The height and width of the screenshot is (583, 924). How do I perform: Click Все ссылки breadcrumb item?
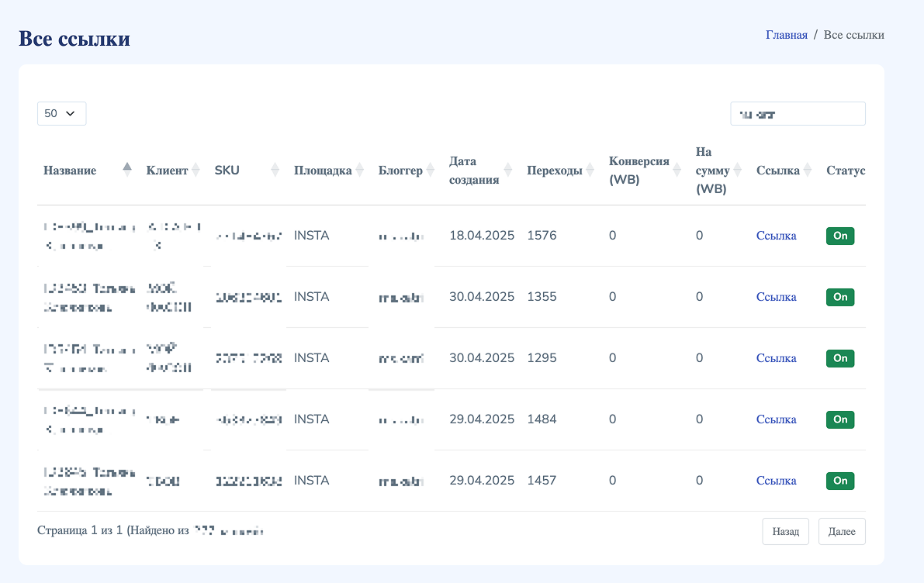point(853,35)
